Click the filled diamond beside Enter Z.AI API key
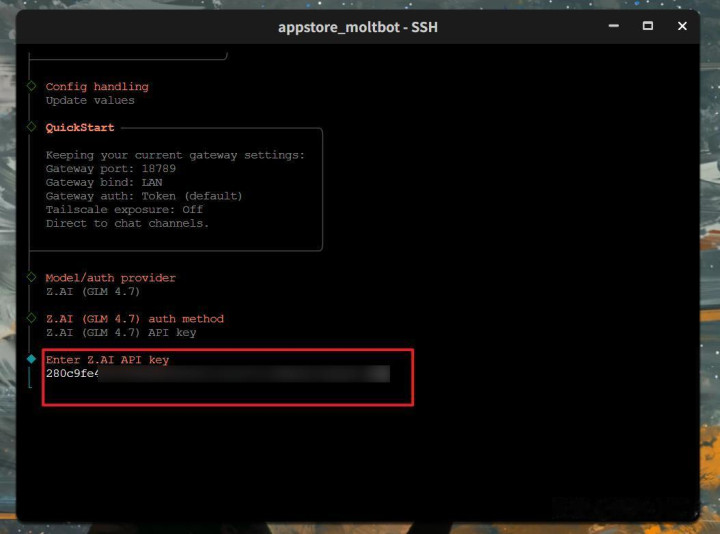 click(x=31, y=359)
